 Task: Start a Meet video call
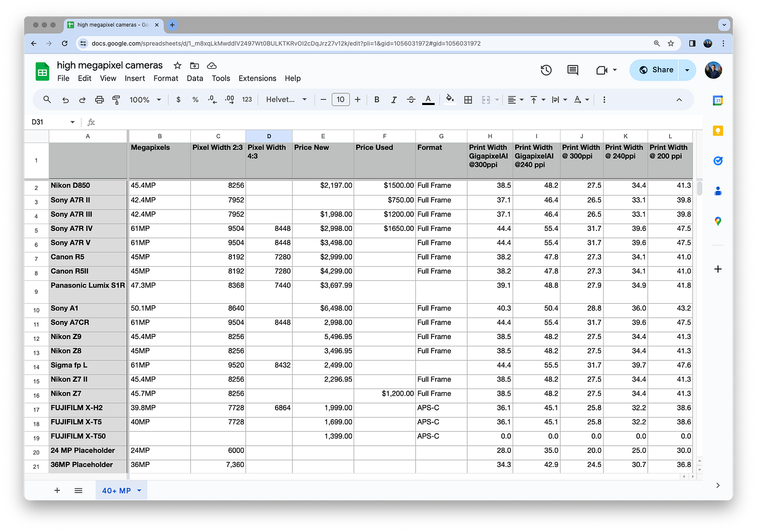click(602, 70)
